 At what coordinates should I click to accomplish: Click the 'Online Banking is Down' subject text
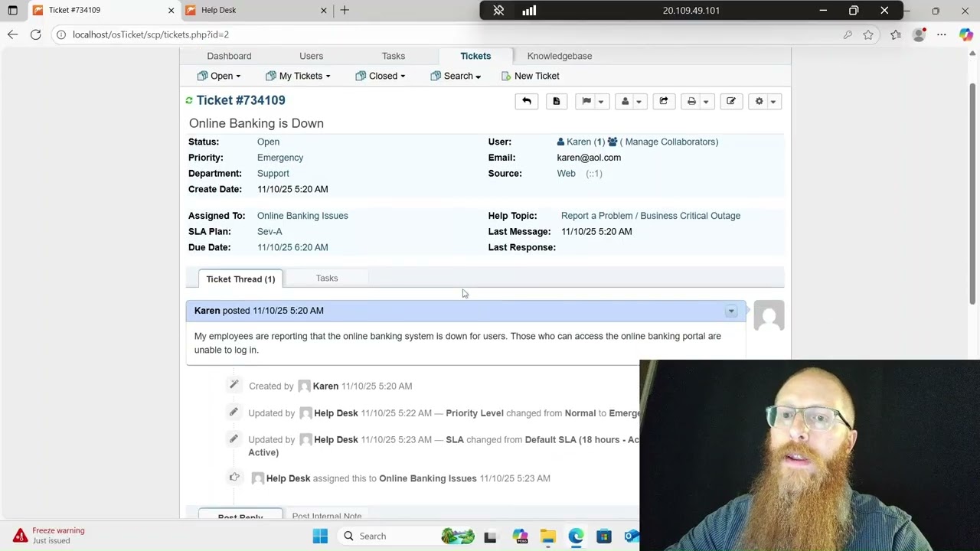point(256,123)
